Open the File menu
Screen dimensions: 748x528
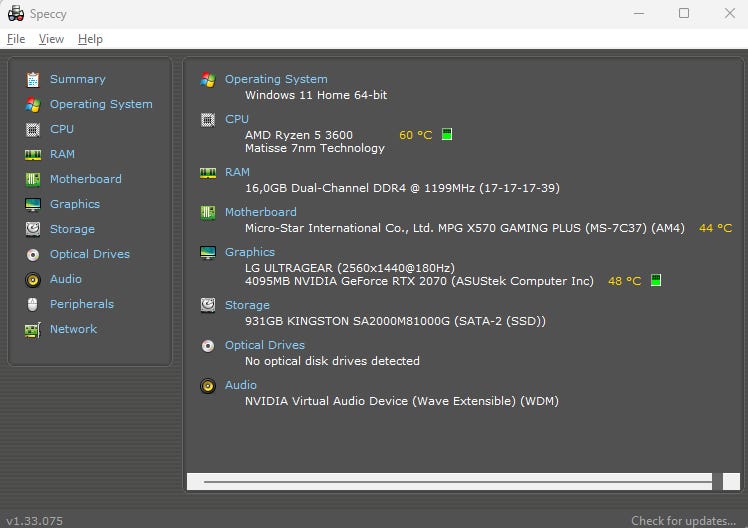click(16, 39)
